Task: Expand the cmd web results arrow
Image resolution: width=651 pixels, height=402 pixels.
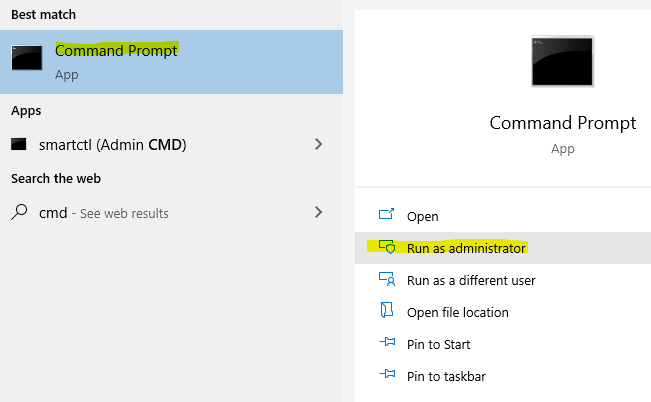Action: tap(318, 212)
